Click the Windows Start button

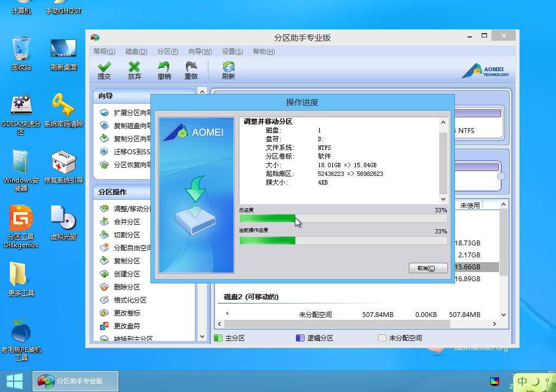pyautogui.click(x=15, y=381)
